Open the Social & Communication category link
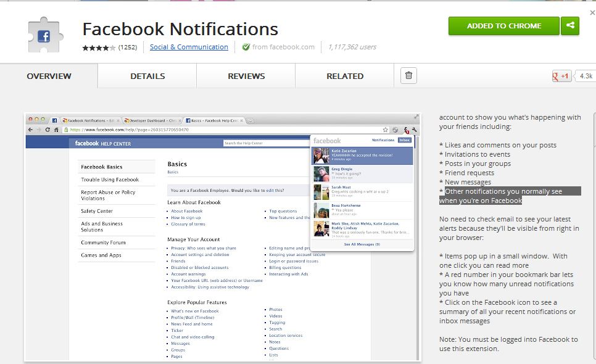596x364 pixels. pyautogui.click(x=188, y=46)
